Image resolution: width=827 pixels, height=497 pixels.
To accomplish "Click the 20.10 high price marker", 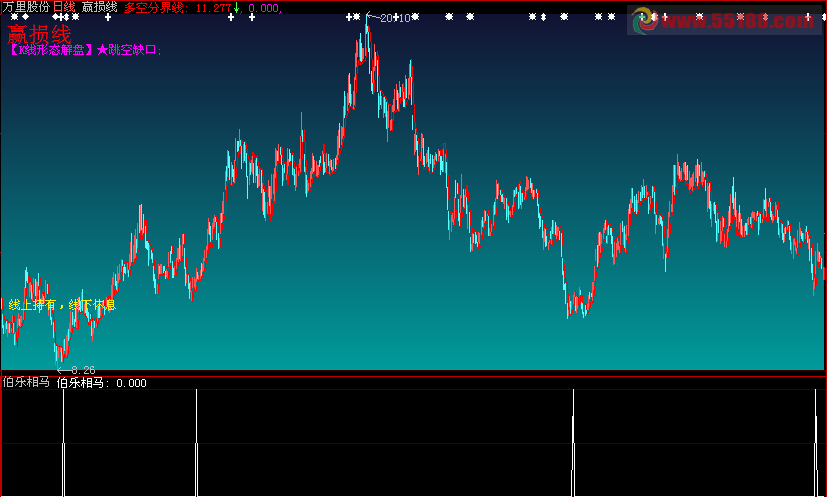I will tap(389, 18).
